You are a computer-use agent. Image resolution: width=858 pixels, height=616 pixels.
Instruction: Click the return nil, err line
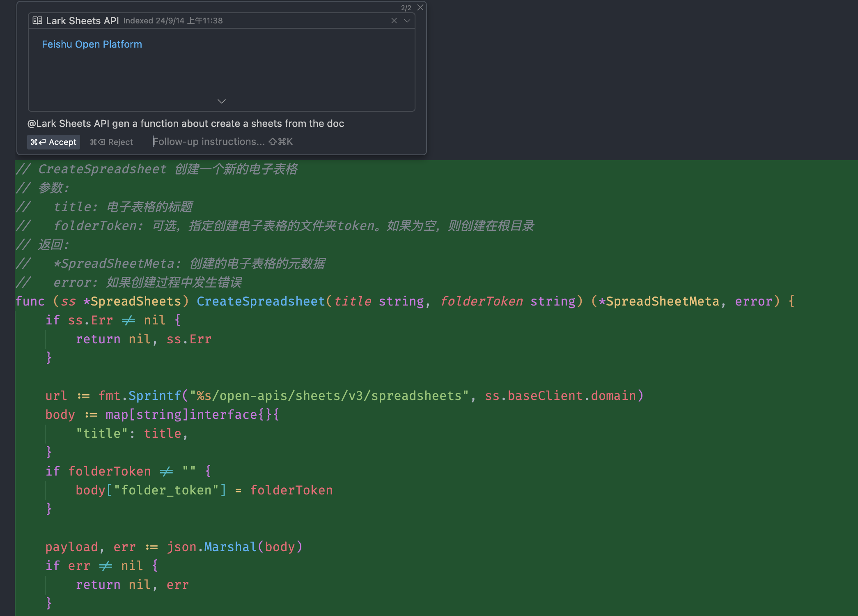pos(132,585)
